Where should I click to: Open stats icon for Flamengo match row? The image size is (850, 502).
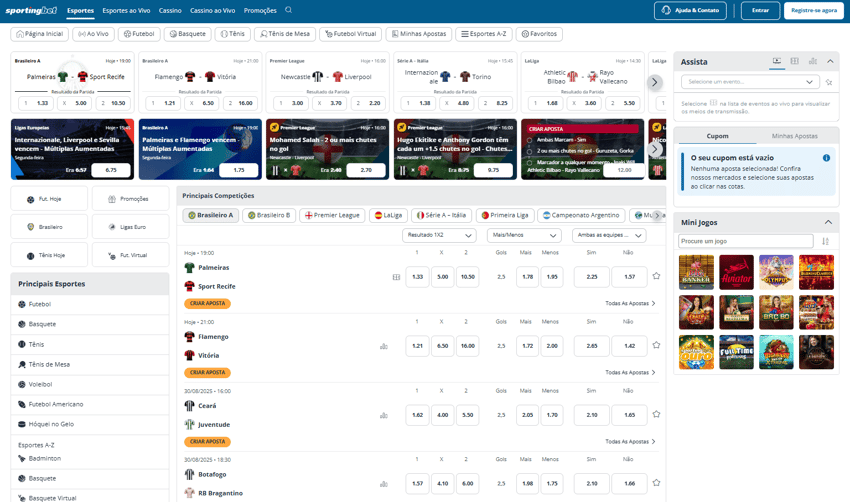point(384,346)
